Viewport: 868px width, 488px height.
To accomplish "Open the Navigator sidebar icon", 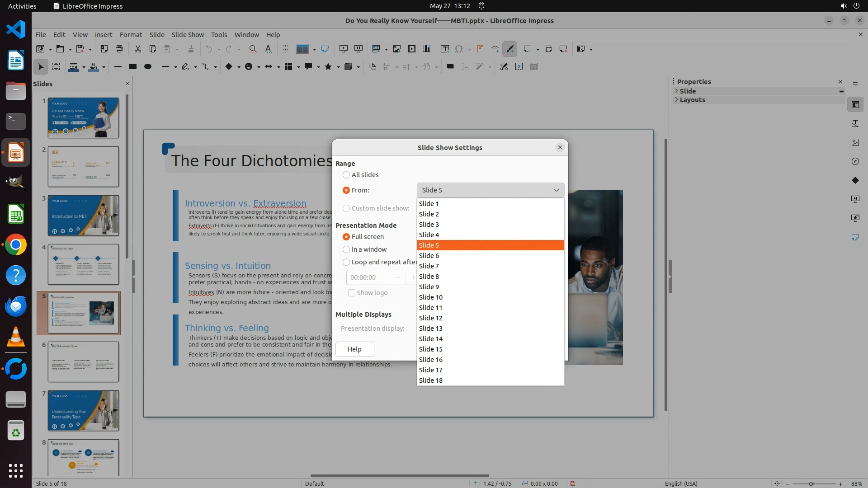I will coord(855,161).
